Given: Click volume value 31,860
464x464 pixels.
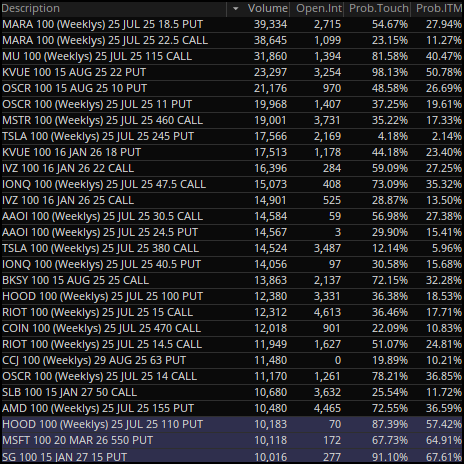Looking at the screenshot, I should tap(270, 56).
